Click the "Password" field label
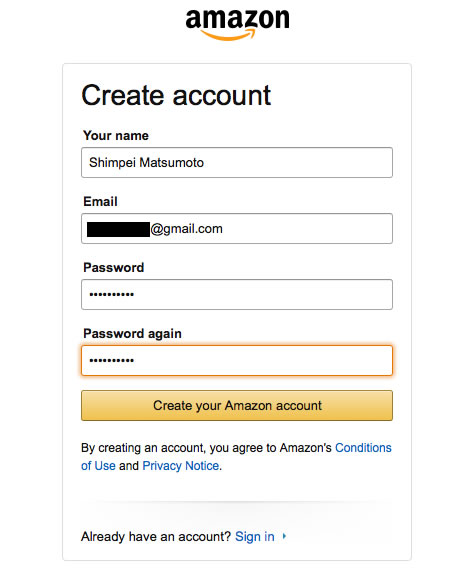457x577 pixels. [x=114, y=267]
